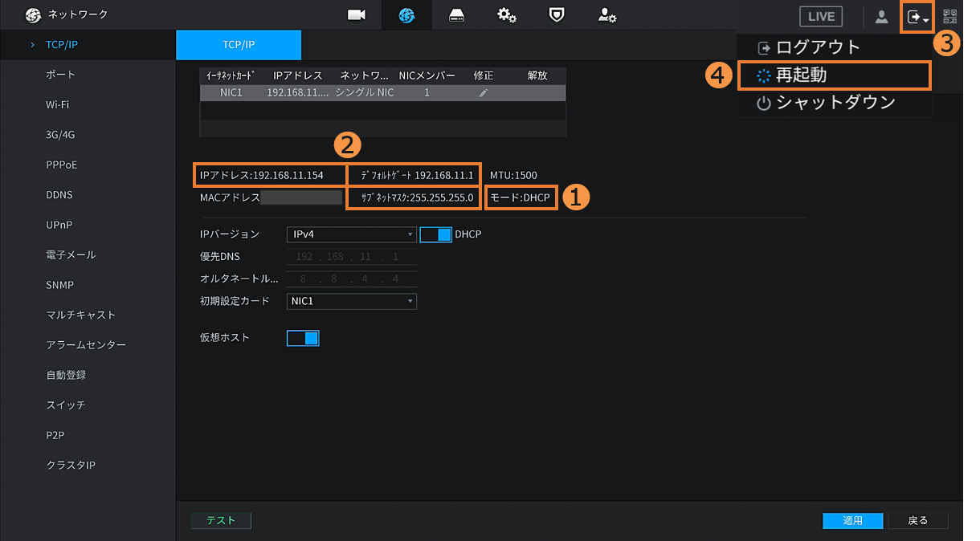The image size is (980, 541).
Task: Open the camera settings icon
Action: point(357,15)
